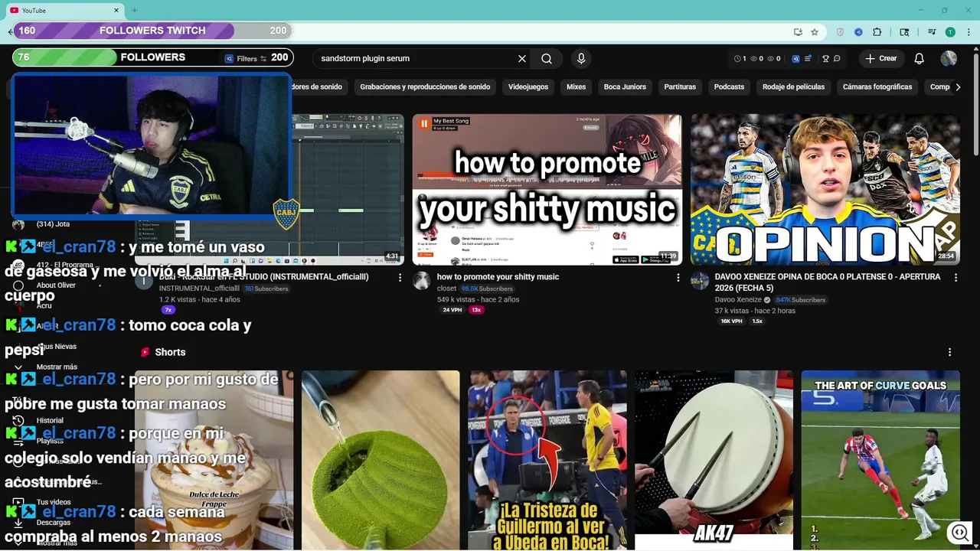Click the 16K VPH badge
This screenshot has width=980, height=551.
[731, 321]
